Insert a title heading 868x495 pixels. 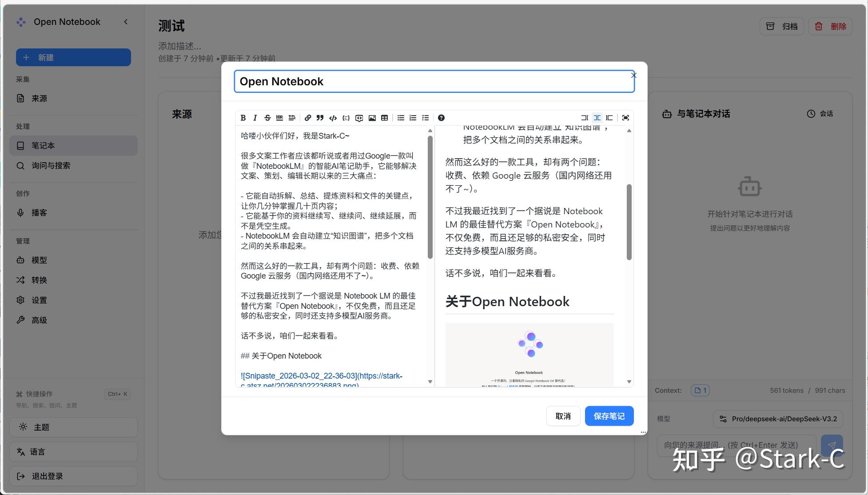tap(292, 118)
